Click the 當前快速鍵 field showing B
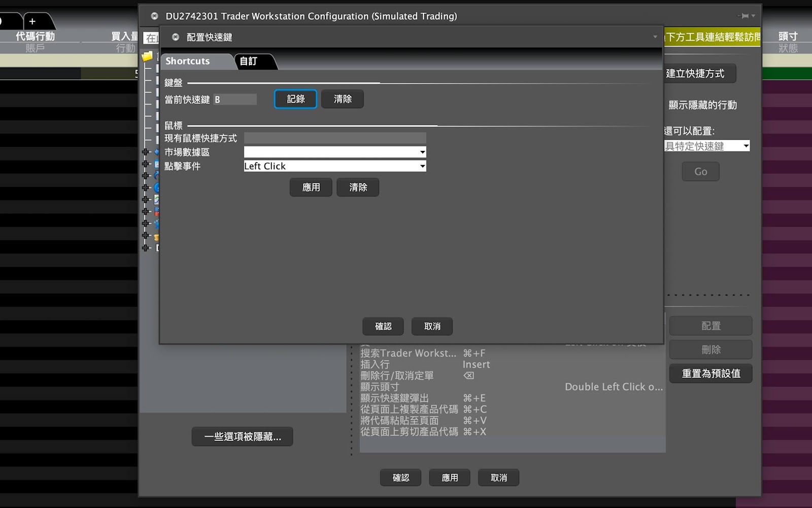 (x=235, y=100)
